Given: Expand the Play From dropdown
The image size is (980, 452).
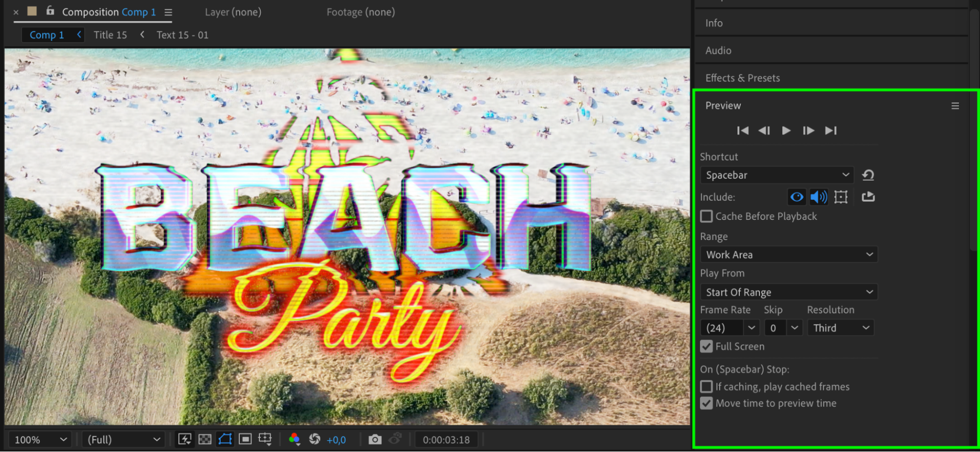Looking at the screenshot, I should 788,292.
